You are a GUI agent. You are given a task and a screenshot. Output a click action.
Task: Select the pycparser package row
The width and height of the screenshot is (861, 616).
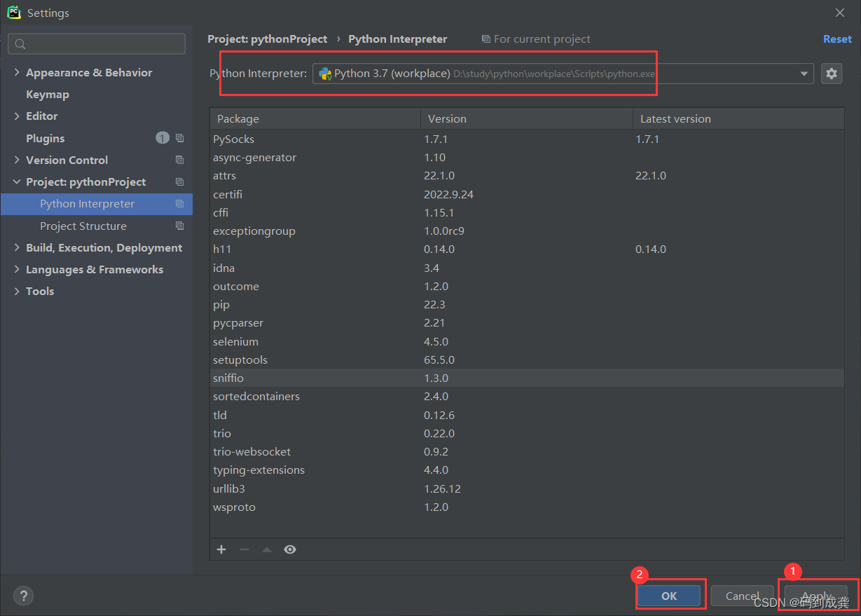tap(527, 322)
